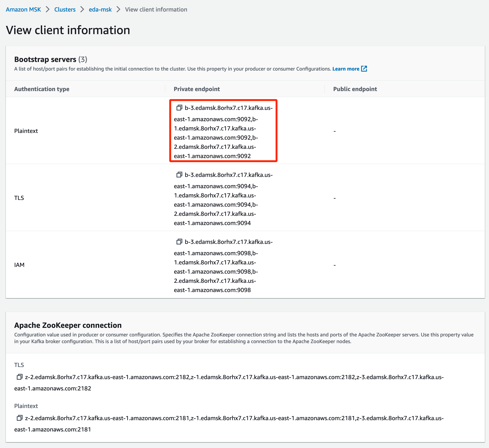Click the View client information page title

[x=68, y=30]
